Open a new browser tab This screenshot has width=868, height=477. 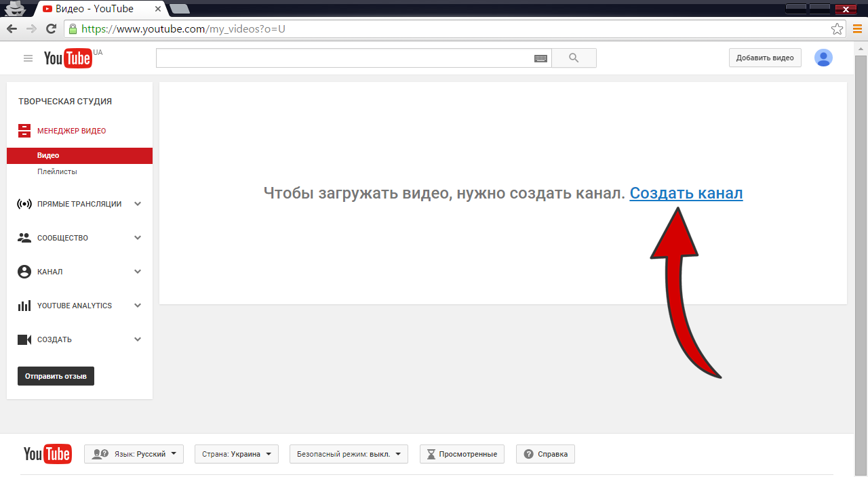(180, 9)
